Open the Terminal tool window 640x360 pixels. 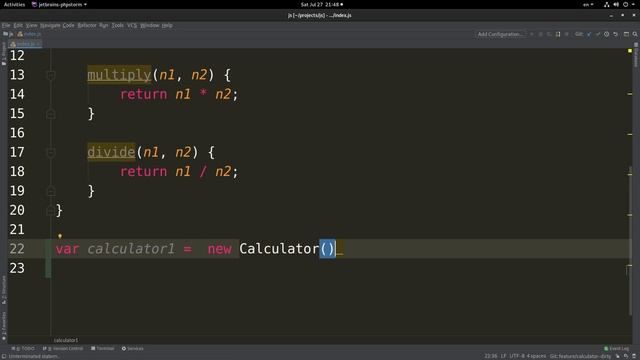click(x=102, y=349)
